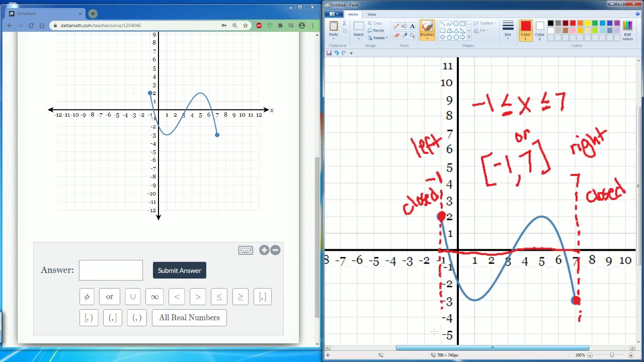Click the browser home icon

[42, 25]
